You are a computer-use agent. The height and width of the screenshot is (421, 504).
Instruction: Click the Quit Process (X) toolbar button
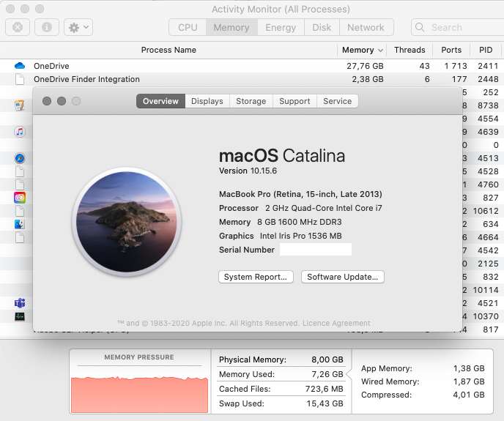[x=18, y=27]
